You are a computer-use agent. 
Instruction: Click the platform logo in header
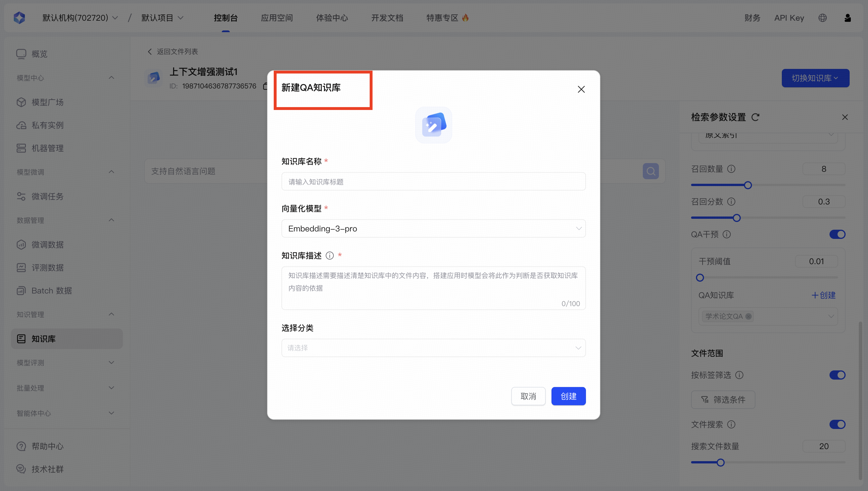[x=19, y=18]
